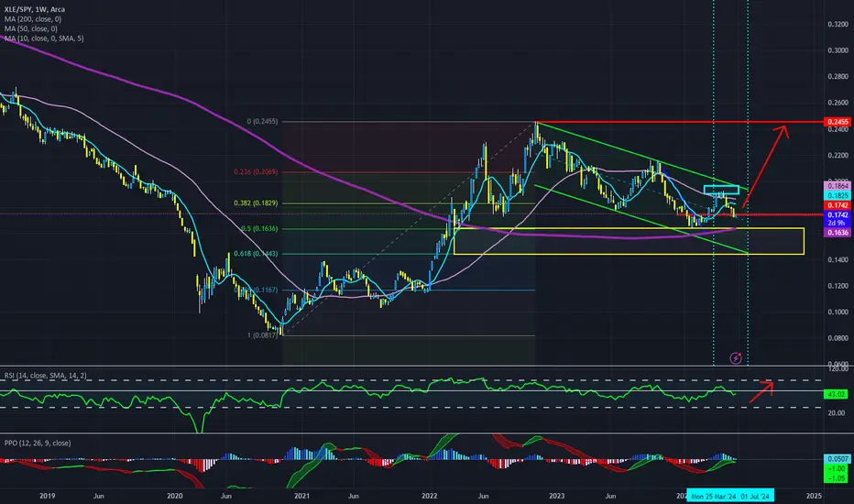Select the MA (50, close, 0) indicator legend
Viewport: 854px width, 504px height.
pos(30,28)
